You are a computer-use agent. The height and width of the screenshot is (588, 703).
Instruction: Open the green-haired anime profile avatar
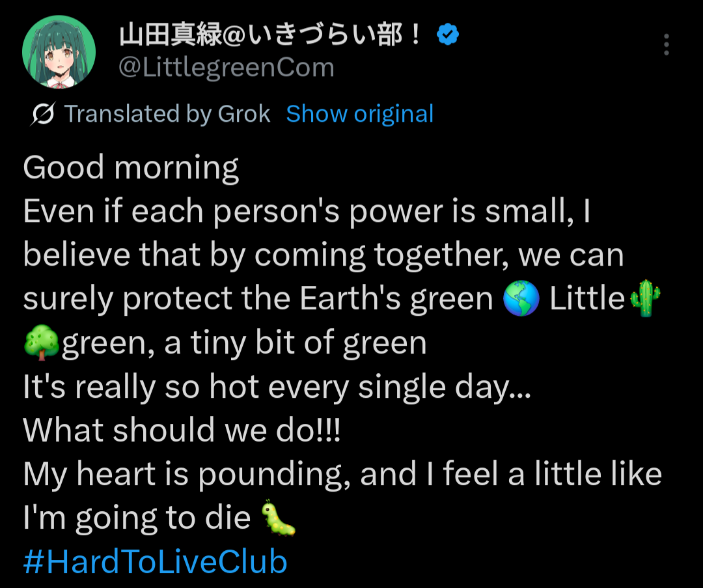pyautogui.click(x=59, y=51)
